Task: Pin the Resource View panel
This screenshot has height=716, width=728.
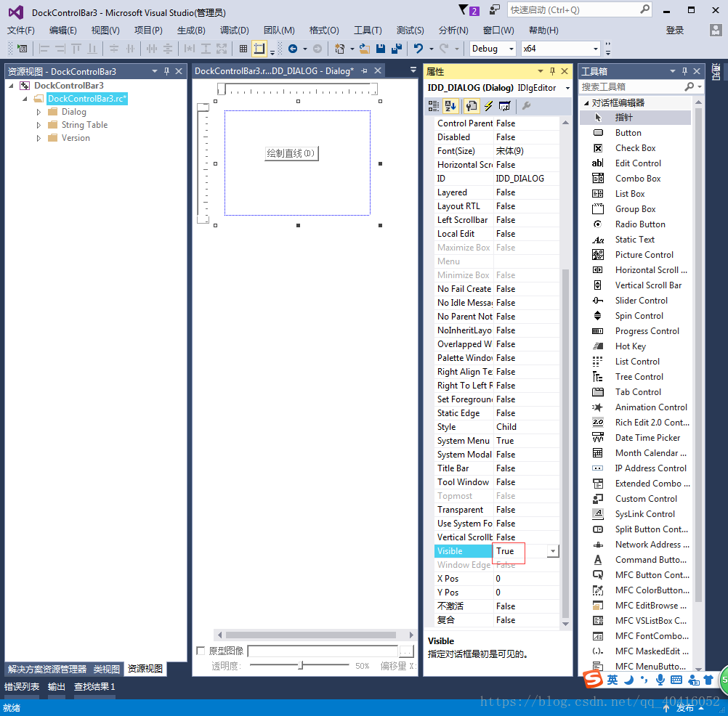Action: [x=166, y=71]
